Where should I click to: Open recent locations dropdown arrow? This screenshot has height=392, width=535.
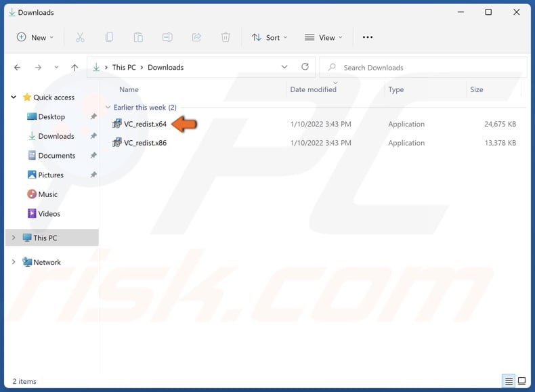click(56, 68)
